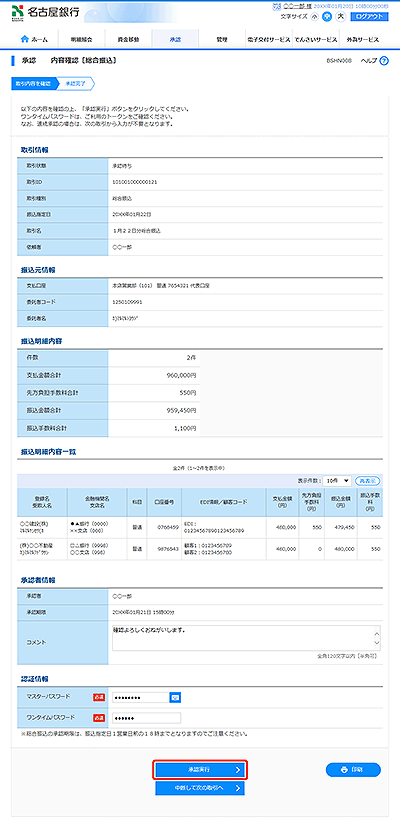The height and width of the screenshot is (832, 400).
Task: Click the printer icon on the 印刷 button
Action: (344, 769)
